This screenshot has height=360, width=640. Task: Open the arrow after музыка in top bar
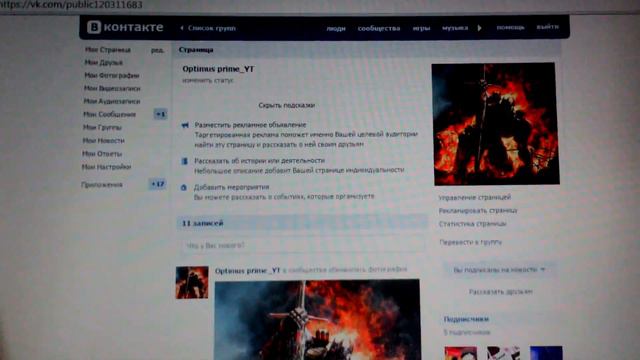click(480, 28)
